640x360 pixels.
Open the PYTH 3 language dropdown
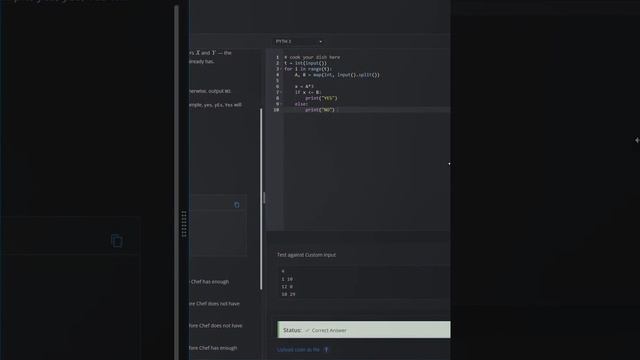point(298,42)
